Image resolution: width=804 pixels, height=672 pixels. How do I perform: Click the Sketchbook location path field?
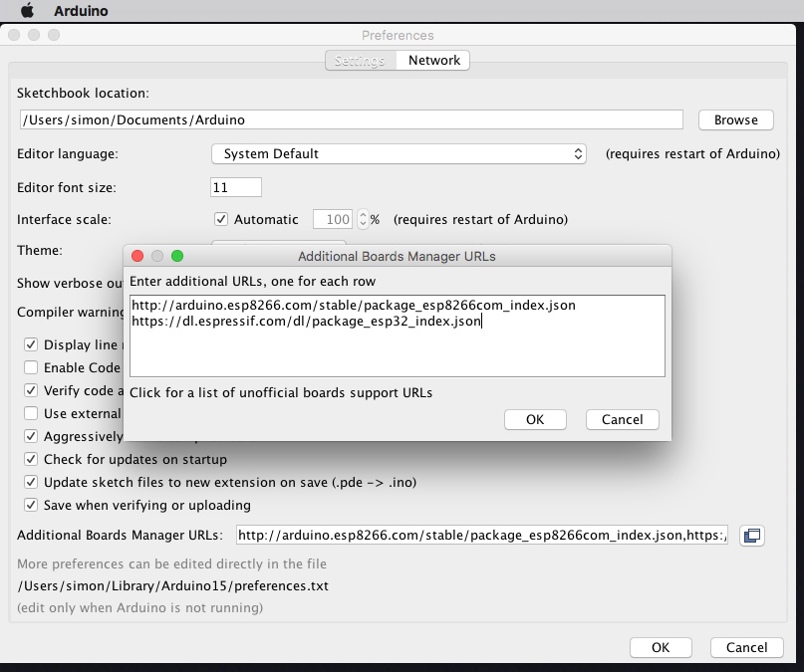351,119
